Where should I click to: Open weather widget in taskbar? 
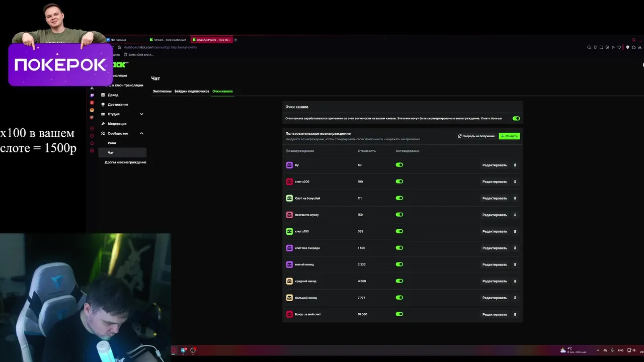(x=574, y=350)
